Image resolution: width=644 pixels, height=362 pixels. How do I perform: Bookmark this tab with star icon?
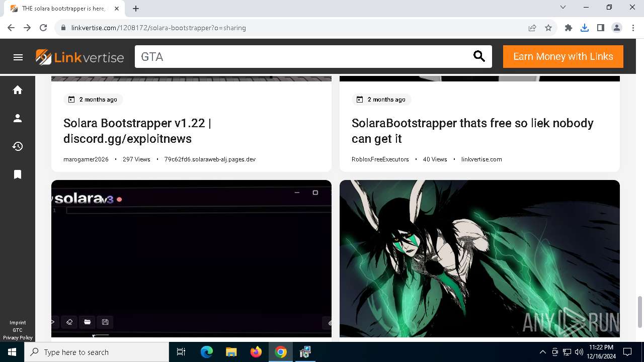(548, 28)
